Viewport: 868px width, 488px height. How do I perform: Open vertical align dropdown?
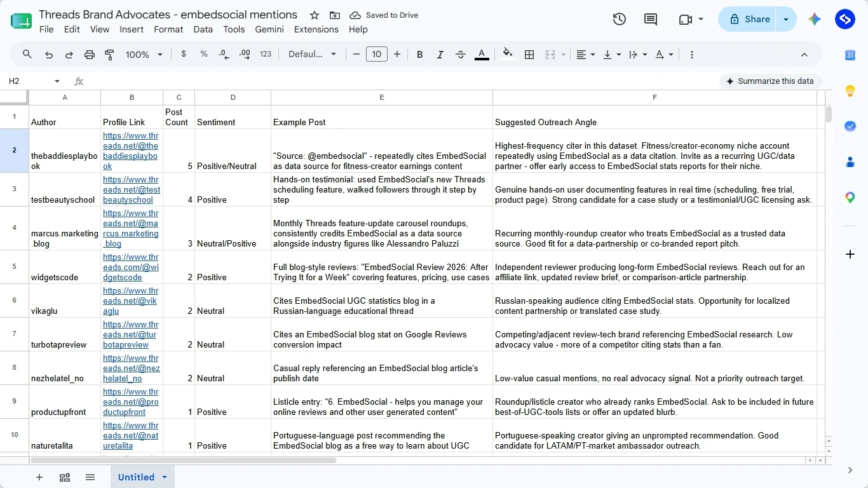pyautogui.click(x=611, y=55)
